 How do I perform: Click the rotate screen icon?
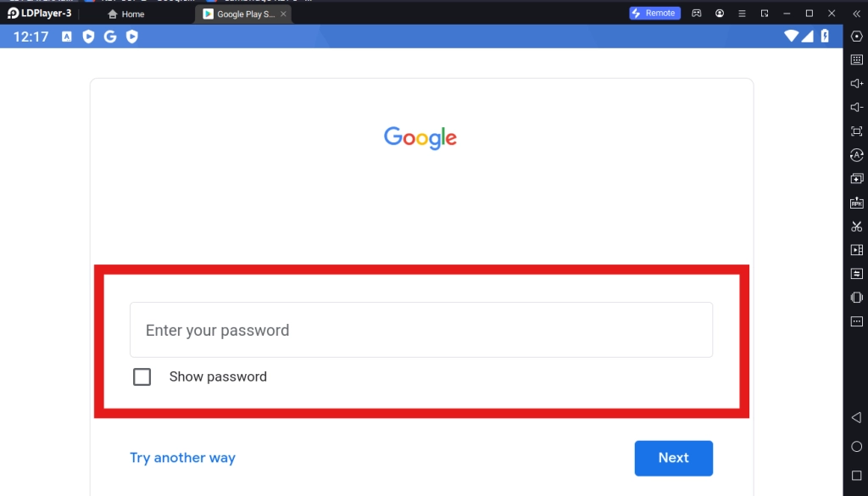[x=856, y=298]
